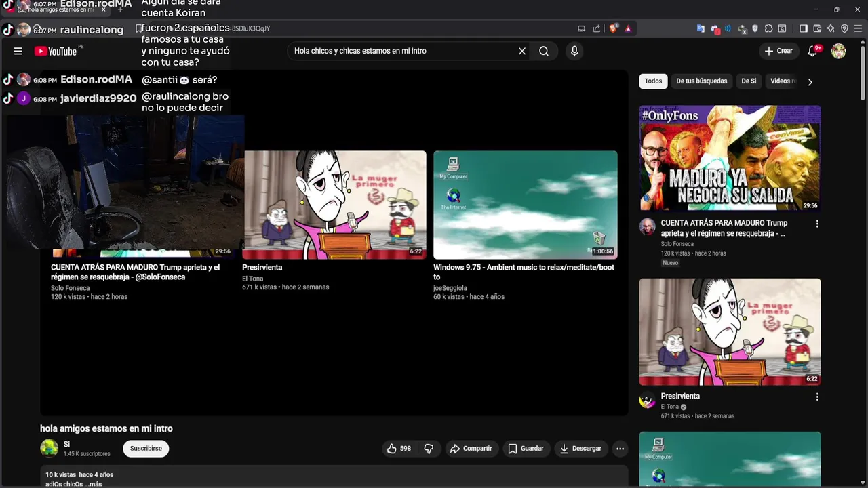Download the video with Descargar
This screenshot has height=488, width=868.
[580, 449]
